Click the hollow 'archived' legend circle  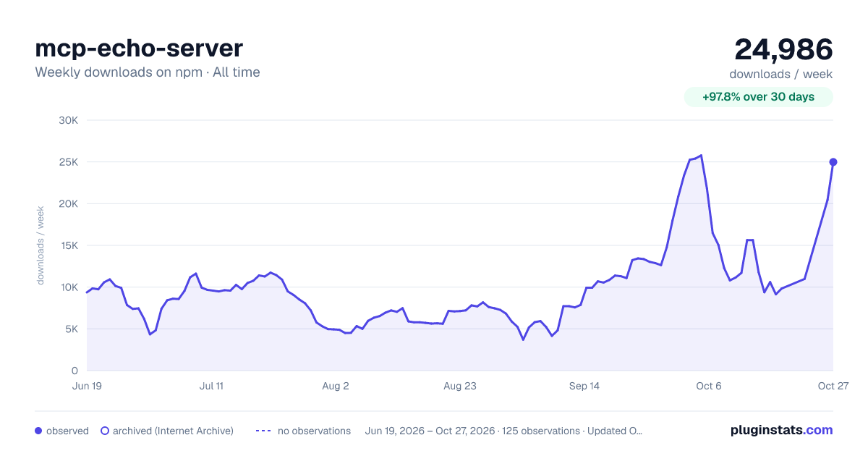[x=105, y=431]
